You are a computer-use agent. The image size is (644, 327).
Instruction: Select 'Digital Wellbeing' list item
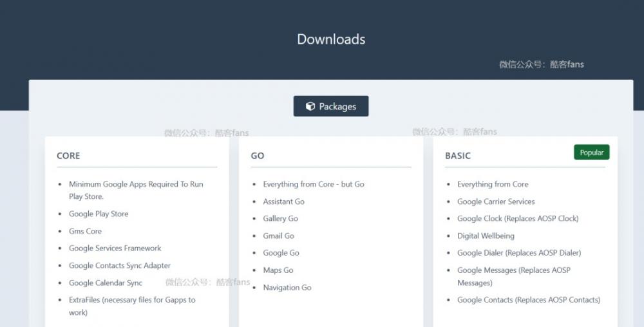[486, 236]
